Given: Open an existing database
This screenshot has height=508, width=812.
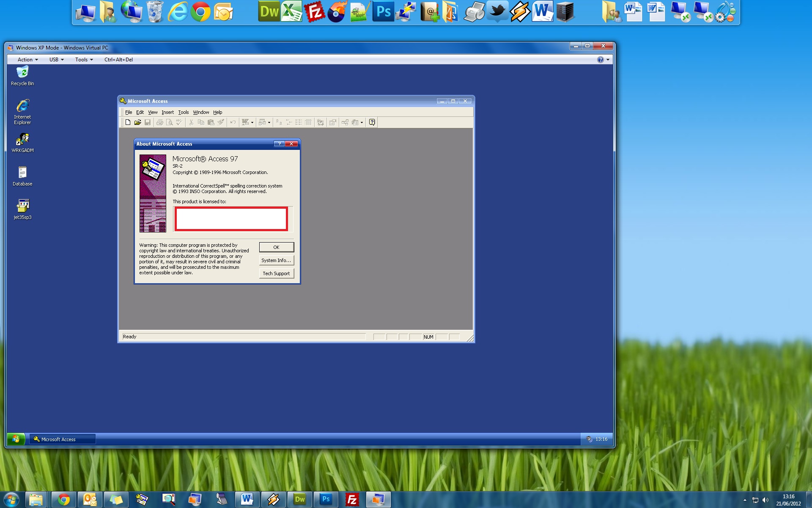Looking at the screenshot, I should (x=138, y=122).
